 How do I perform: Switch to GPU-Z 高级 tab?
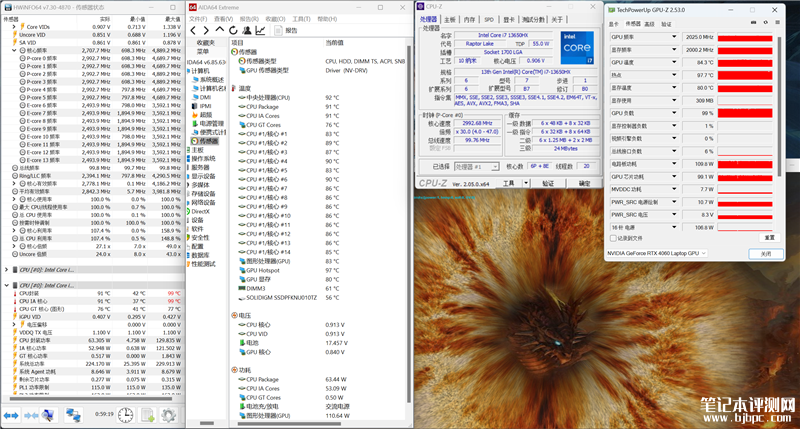pos(649,24)
